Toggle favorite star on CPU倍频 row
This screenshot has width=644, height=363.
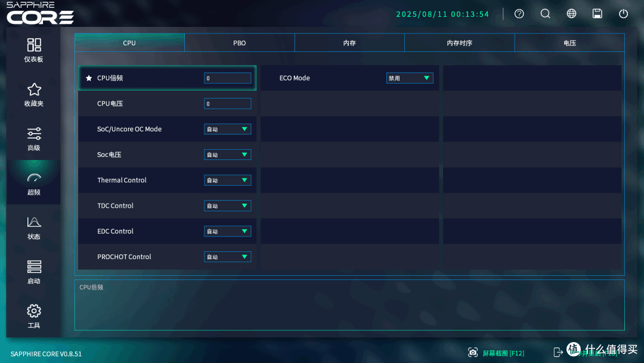[x=89, y=78]
